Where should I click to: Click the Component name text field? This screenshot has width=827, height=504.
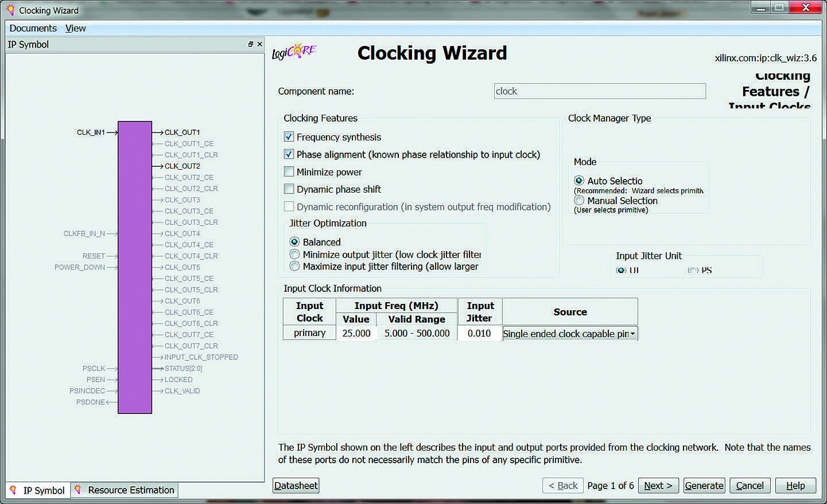tap(600, 91)
